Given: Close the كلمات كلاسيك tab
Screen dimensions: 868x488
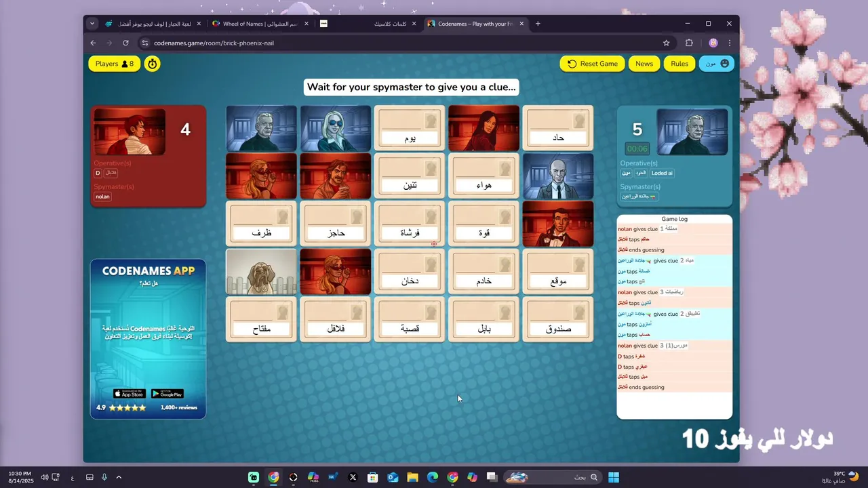Looking at the screenshot, I should 415,24.
